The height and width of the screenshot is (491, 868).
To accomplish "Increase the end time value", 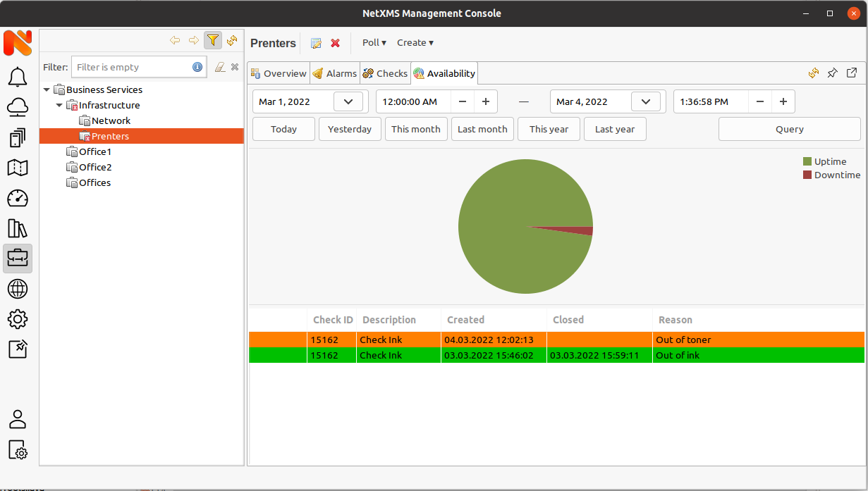I will (783, 101).
